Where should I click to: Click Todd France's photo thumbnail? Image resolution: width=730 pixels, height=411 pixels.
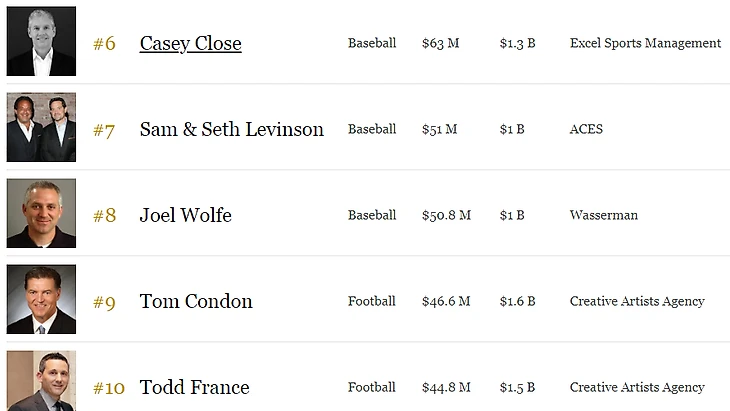(41, 382)
